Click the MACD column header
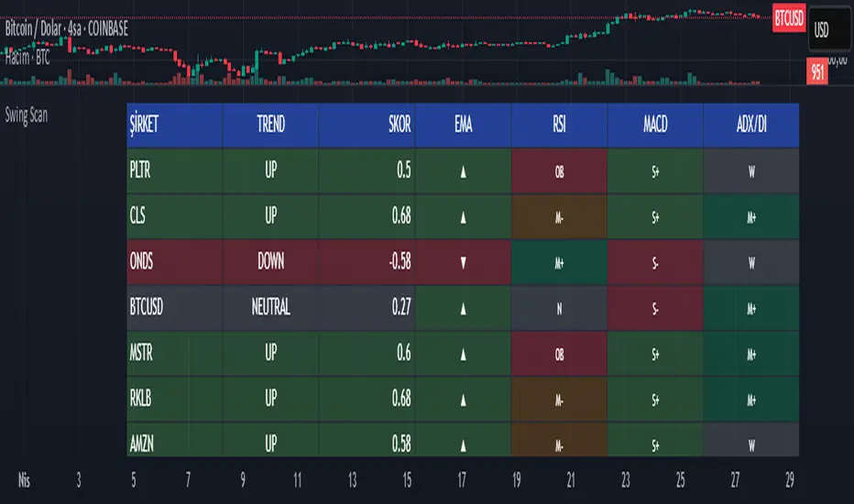 coord(655,125)
